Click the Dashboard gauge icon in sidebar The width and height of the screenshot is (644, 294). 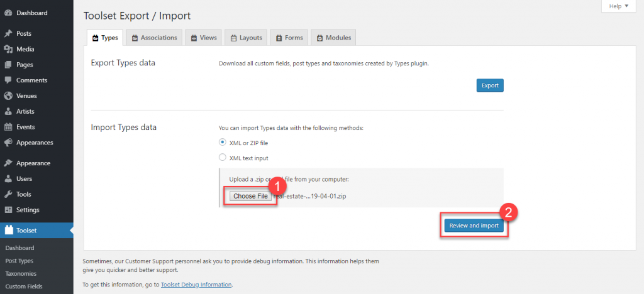tap(8, 13)
